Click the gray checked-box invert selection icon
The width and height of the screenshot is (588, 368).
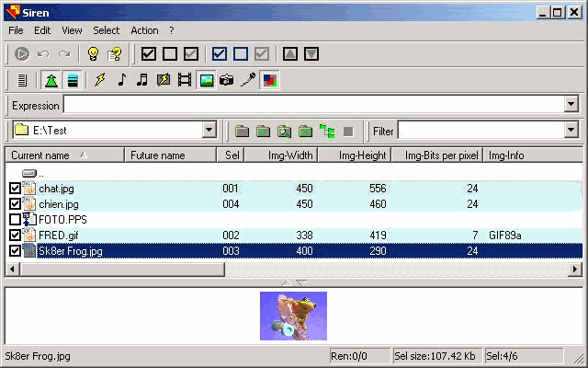[x=191, y=54]
